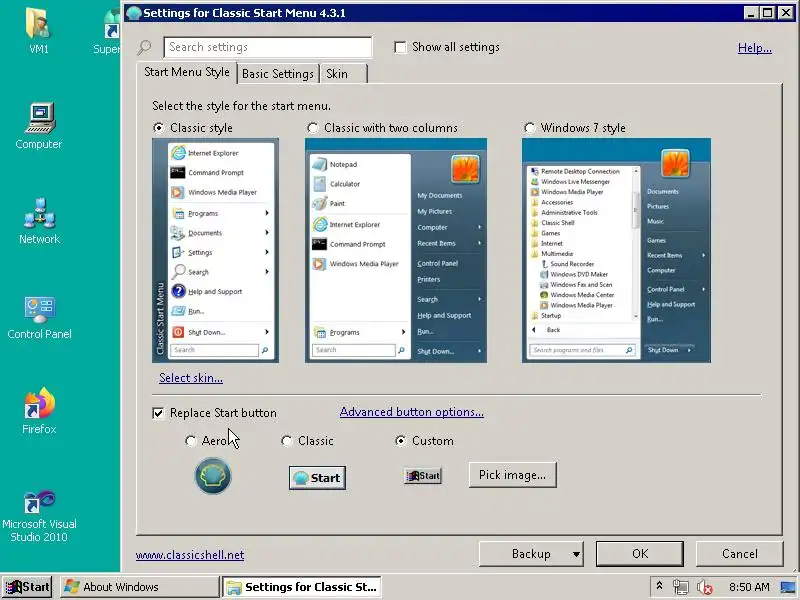Open the Help... link
800x600 pixels.
click(x=755, y=48)
